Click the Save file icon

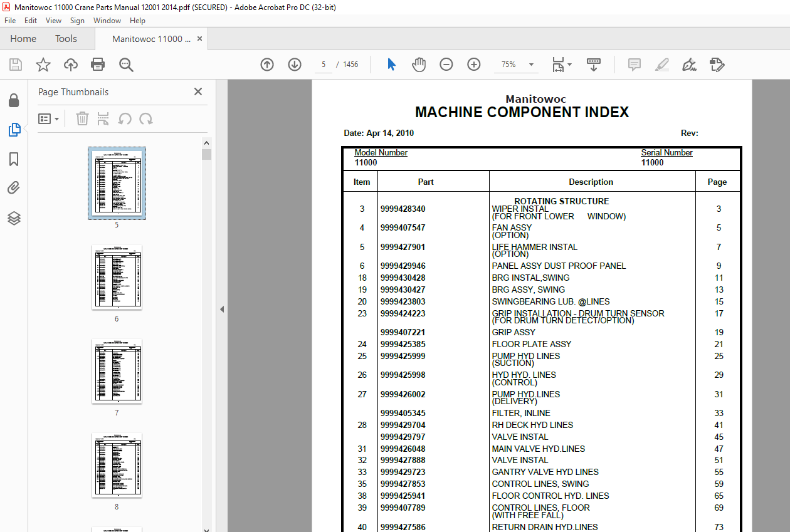click(x=16, y=65)
